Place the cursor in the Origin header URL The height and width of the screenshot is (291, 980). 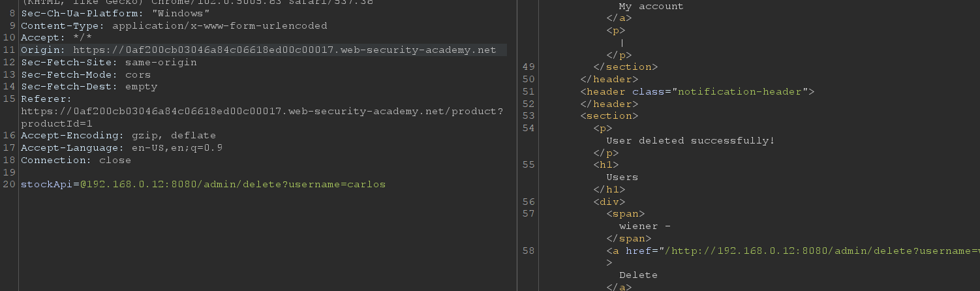284,50
